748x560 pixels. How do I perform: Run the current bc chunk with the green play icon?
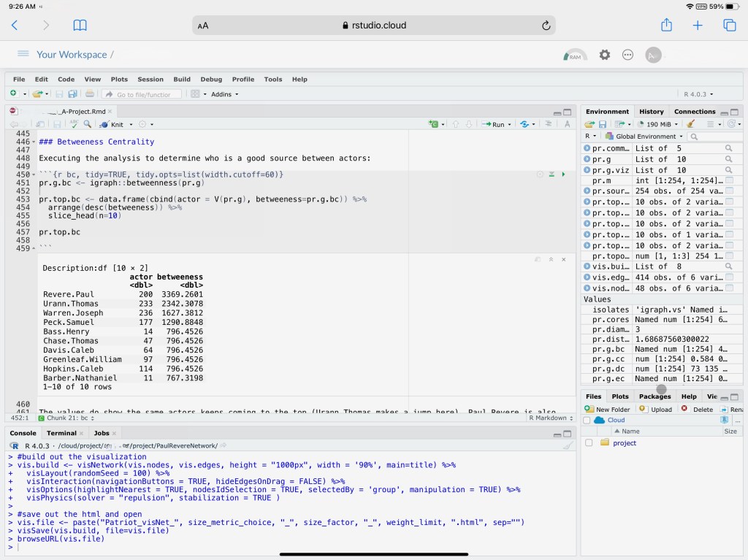pyautogui.click(x=562, y=174)
